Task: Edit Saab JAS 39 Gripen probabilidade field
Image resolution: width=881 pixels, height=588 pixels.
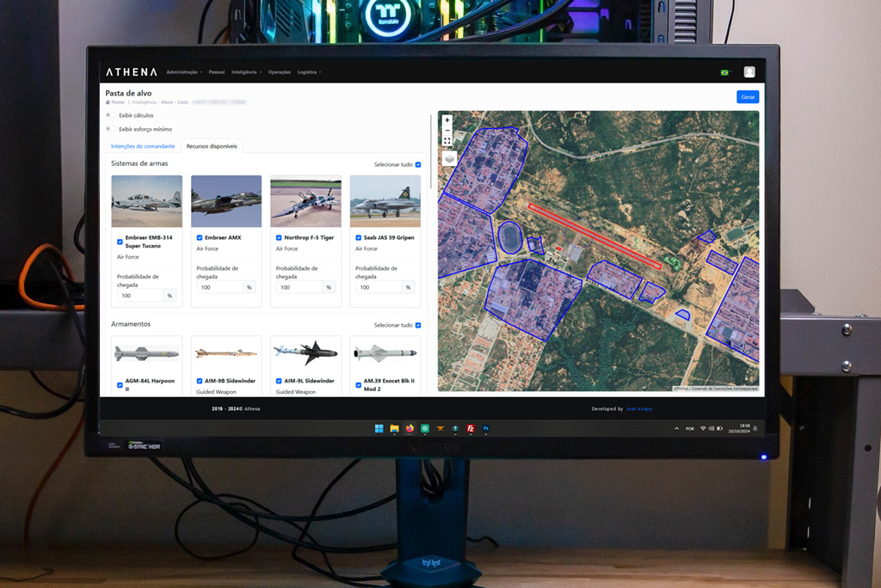Action: [379, 287]
